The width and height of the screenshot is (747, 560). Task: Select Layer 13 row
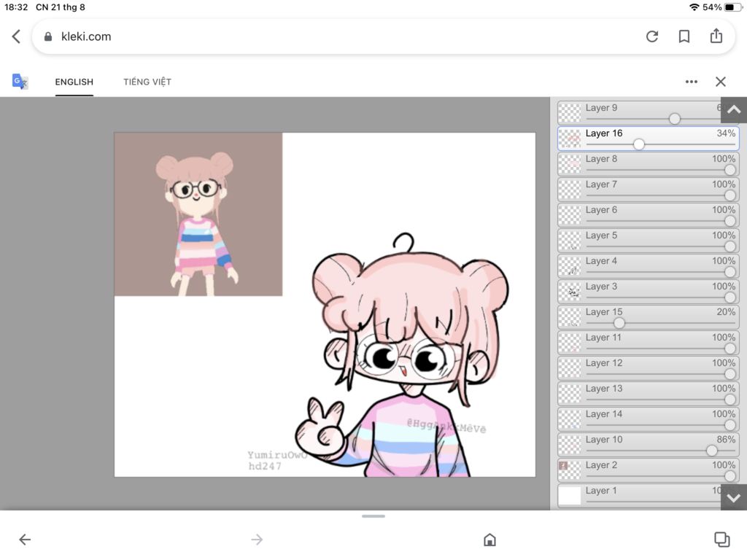tap(648, 393)
